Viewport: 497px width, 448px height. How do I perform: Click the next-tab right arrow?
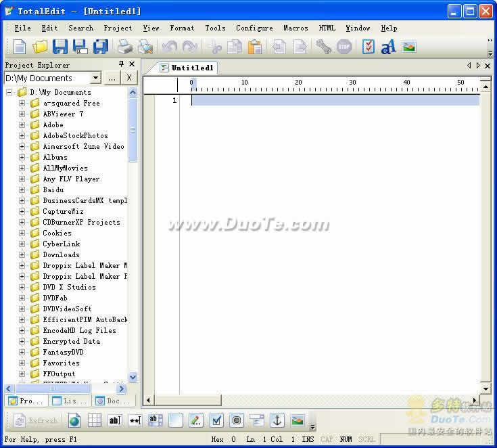(x=478, y=66)
